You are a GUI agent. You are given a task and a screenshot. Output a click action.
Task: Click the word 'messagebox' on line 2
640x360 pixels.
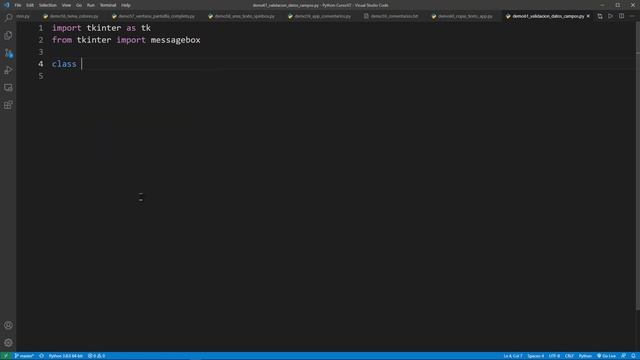tap(176, 40)
